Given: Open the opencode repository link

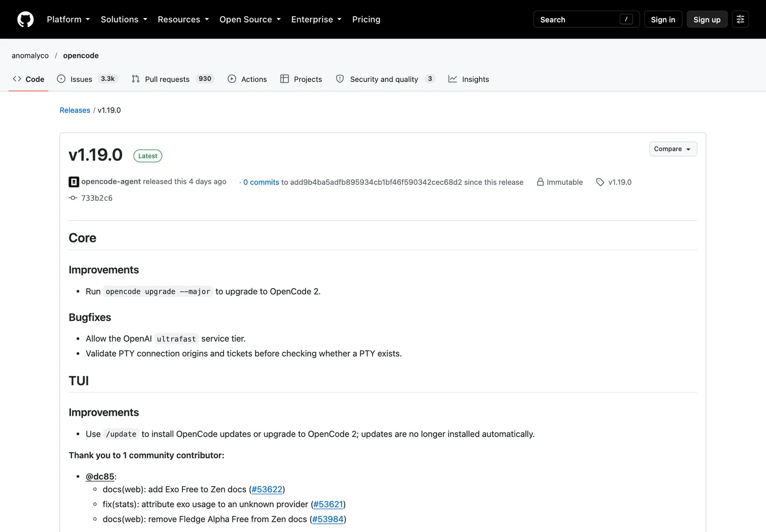Looking at the screenshot, I should click(81, 56).
